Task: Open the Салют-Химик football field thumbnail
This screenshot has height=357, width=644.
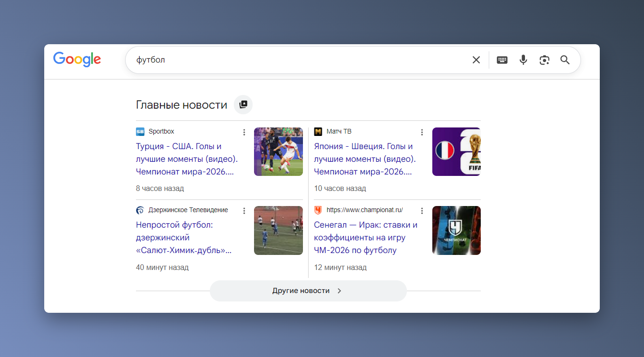Action: pyautogui.click(x=278, y=230)
